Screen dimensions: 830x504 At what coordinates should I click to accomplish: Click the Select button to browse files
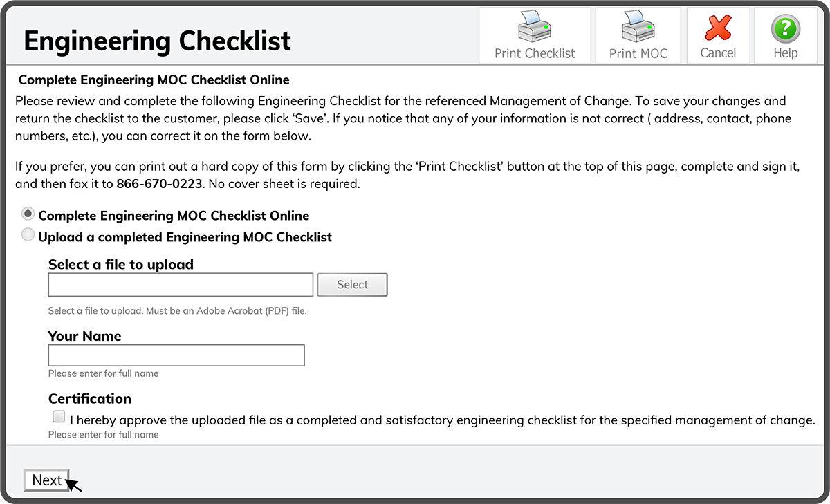point(352,284)
